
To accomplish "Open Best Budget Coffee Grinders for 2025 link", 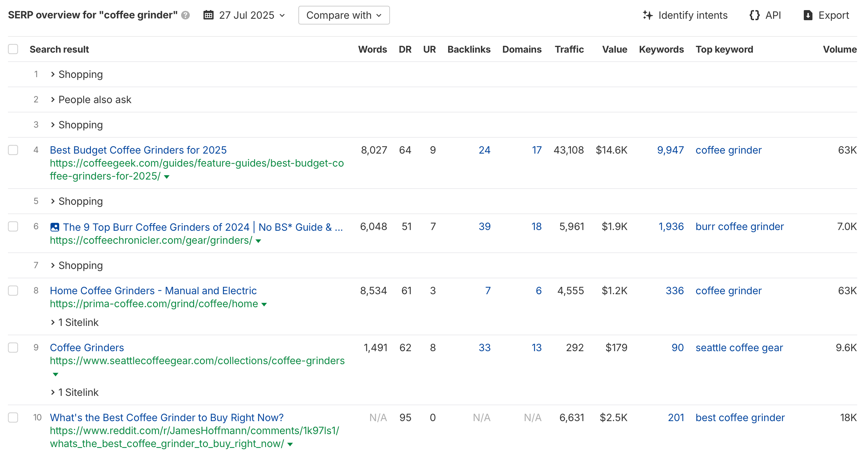I will (138, 150).
